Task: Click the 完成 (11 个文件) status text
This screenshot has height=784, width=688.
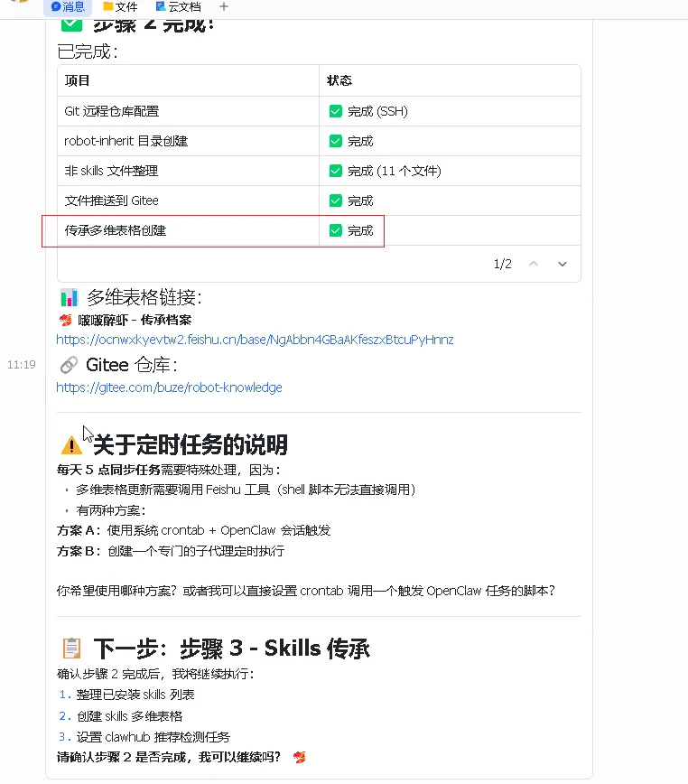Action: pyautogui.click(x=395, y=171)
